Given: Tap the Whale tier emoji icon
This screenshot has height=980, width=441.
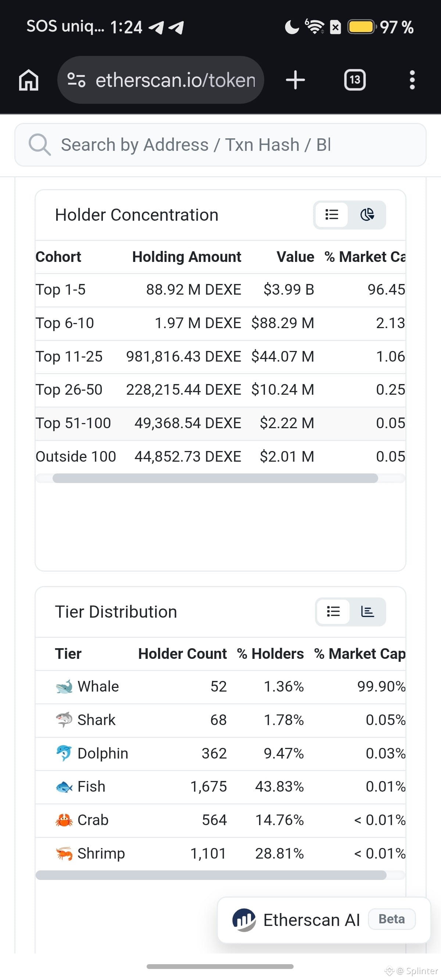Looking at the screenshot, I should pos(64,687).
